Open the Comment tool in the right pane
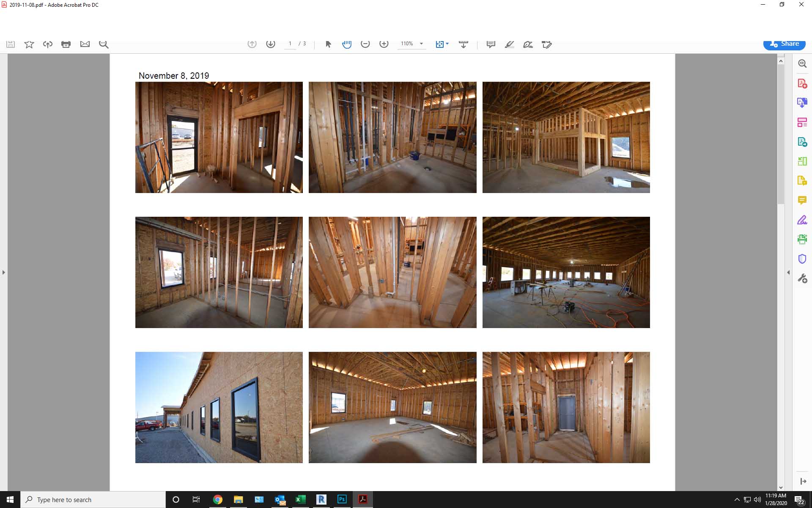812x508 pixels. coord(802,200)
